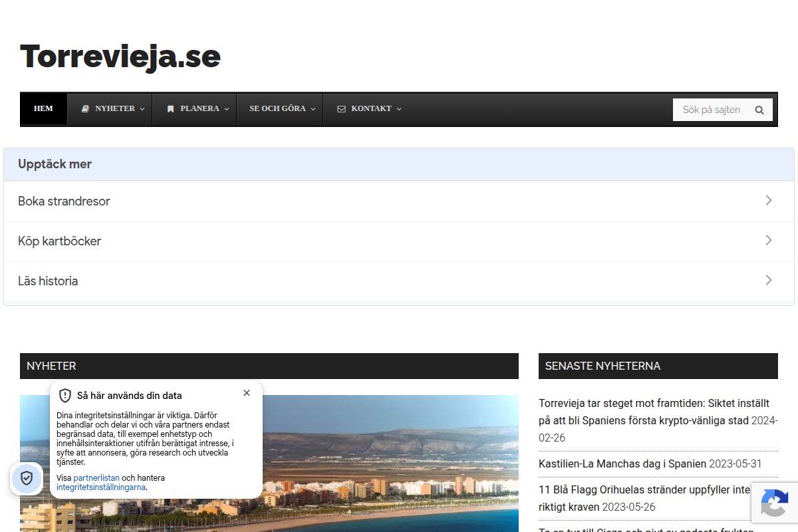Click the 2023-05-26 article date

pyautogui.click(x=629, y=507)
